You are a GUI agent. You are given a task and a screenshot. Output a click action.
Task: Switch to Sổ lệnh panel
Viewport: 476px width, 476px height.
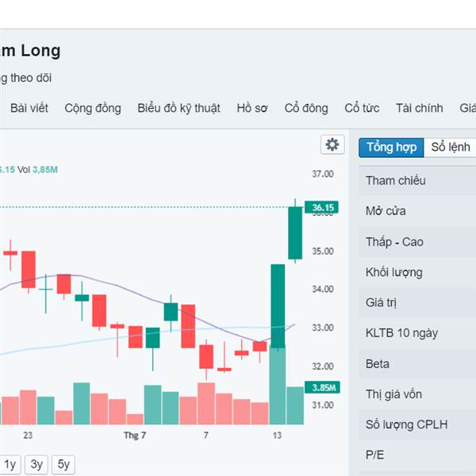click(x=451, y=148)
